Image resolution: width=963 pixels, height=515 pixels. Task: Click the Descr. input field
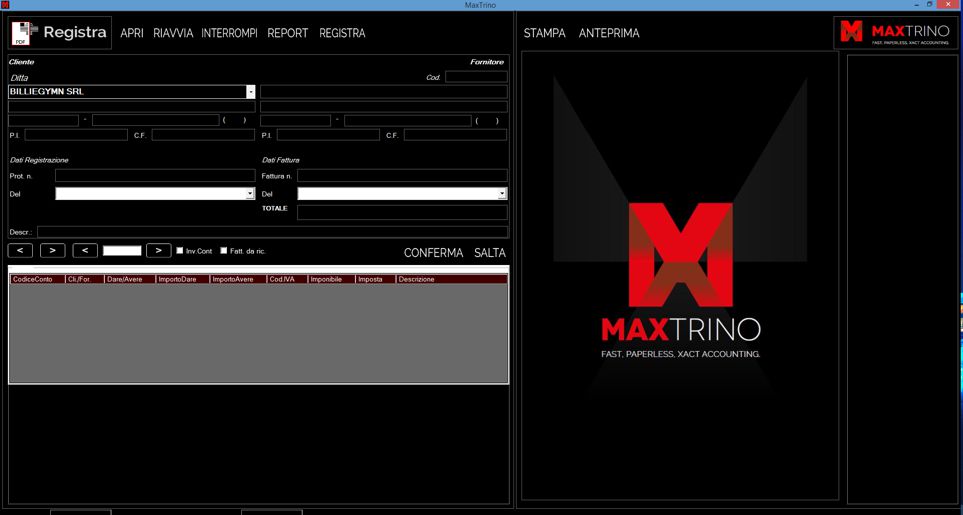click(x=273, y=232)
